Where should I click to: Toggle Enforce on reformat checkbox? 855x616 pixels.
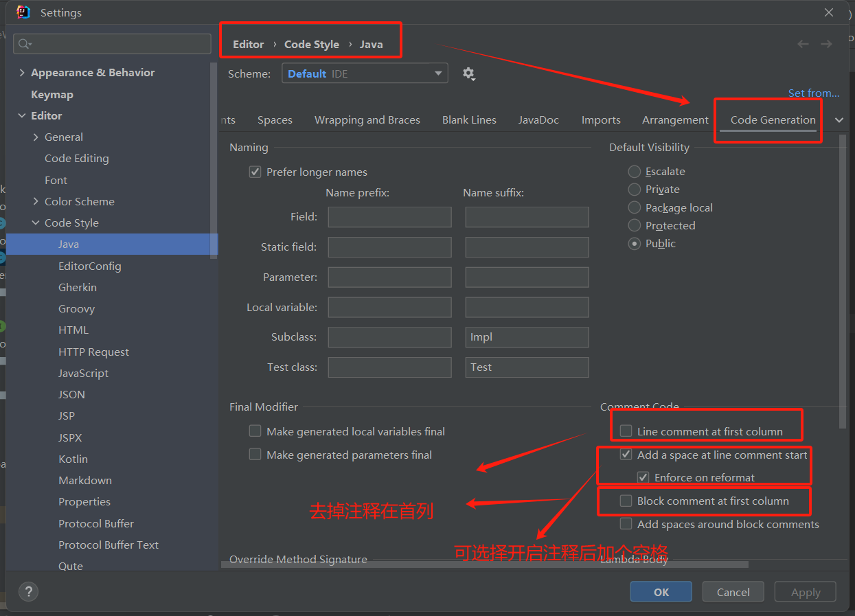(643, 477)
